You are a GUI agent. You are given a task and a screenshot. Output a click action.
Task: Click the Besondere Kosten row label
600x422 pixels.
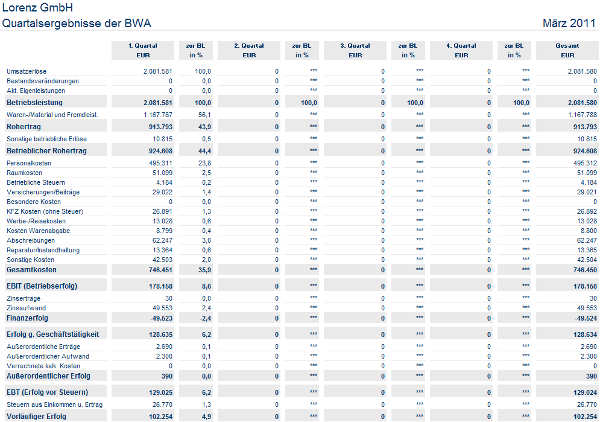pos(34,202)
